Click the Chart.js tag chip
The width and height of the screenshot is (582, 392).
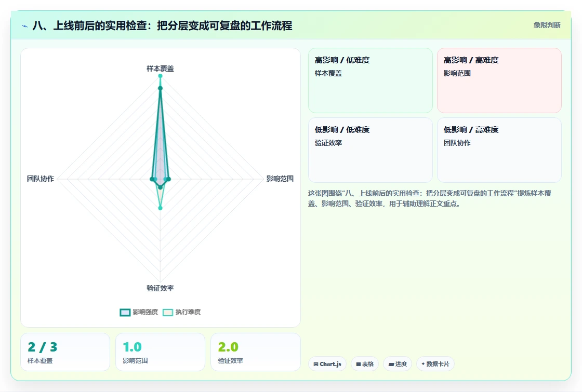pos(327,364)
